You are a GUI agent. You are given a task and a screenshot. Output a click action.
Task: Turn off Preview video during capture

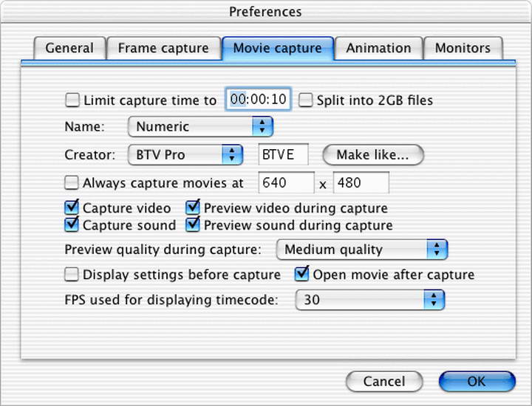(193, 208)
